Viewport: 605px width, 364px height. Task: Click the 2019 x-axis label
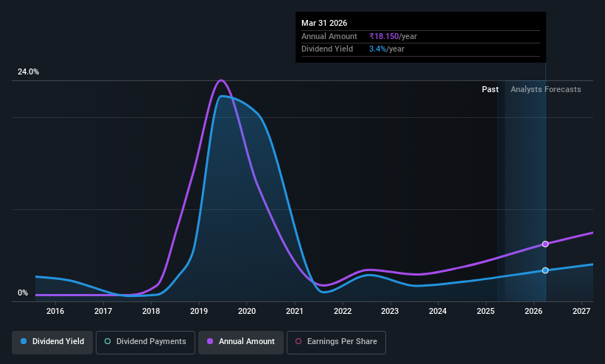click(x=199, y=311)
